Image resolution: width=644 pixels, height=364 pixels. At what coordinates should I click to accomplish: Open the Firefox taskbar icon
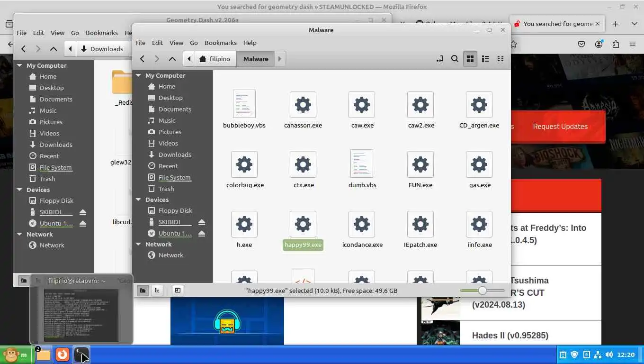click(x=63, y=355)
